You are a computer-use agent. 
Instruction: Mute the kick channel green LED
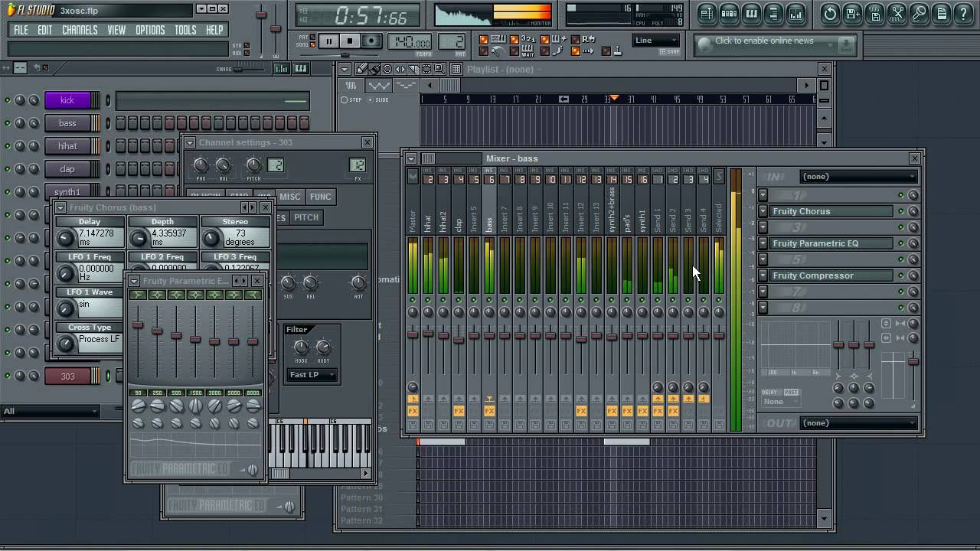8,100
